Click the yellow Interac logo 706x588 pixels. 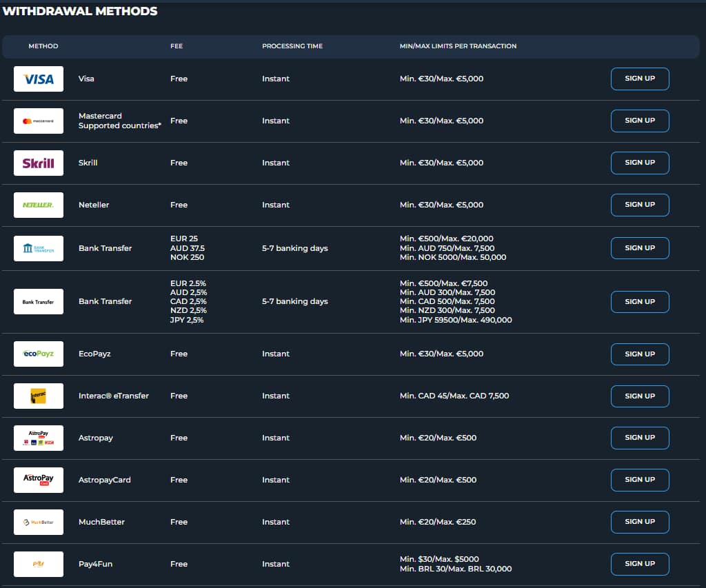point(39,396)
